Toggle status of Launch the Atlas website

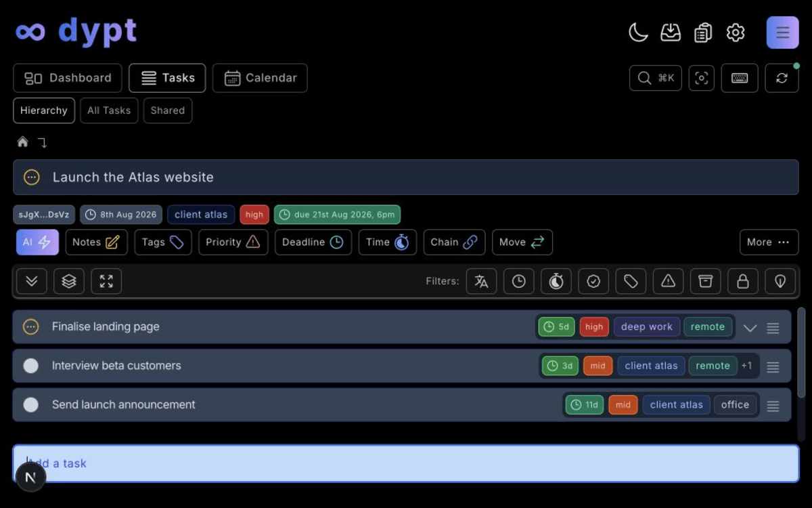click(32, 177)
